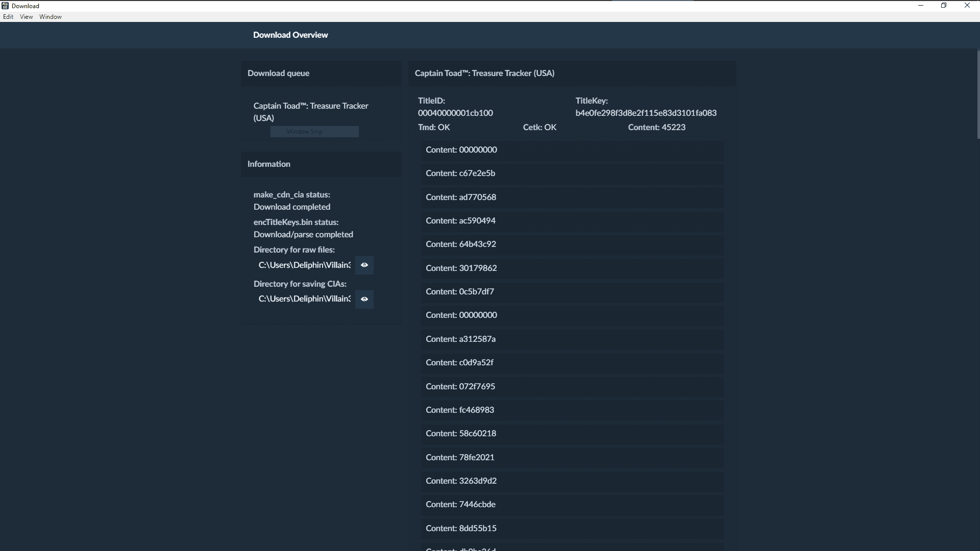Select the Content: a312587a row
The width and height of the screenshot is (980, 551).
click(572, 339)
